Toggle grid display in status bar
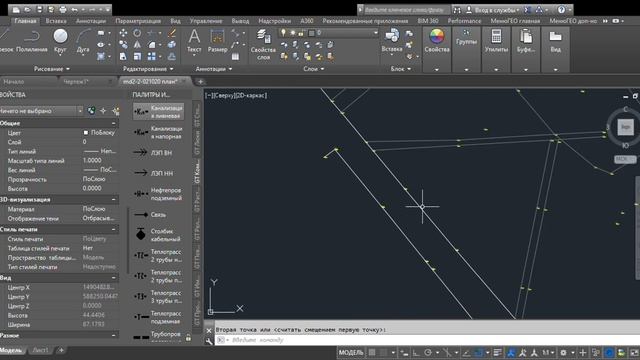The height and width of the screenshot is (360, 640). point(372,352)
